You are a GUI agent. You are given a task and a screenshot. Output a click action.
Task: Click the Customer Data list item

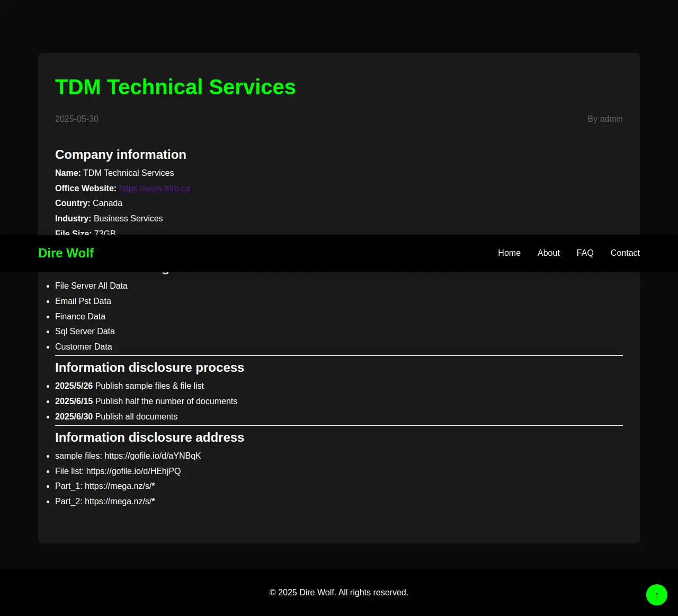pos(84,347)
